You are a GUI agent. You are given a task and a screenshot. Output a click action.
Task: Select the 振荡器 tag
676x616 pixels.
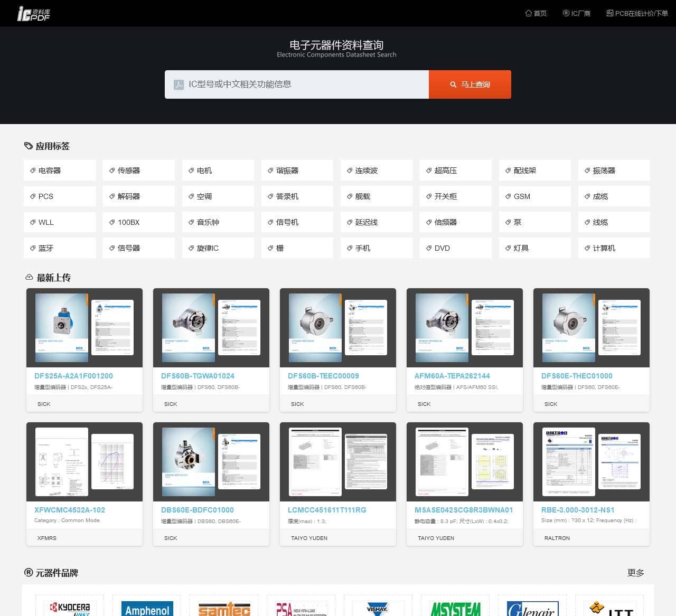tap(614, 170)
